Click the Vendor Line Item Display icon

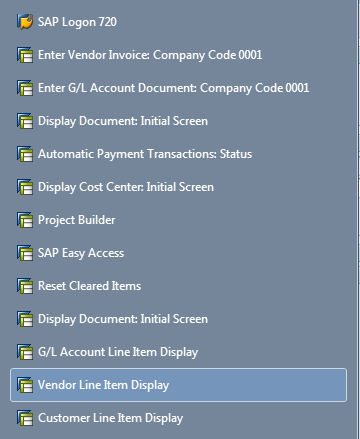tap(25, 385)
